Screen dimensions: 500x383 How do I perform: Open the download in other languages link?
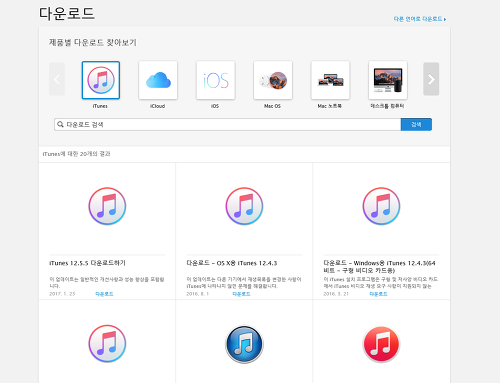420,19
